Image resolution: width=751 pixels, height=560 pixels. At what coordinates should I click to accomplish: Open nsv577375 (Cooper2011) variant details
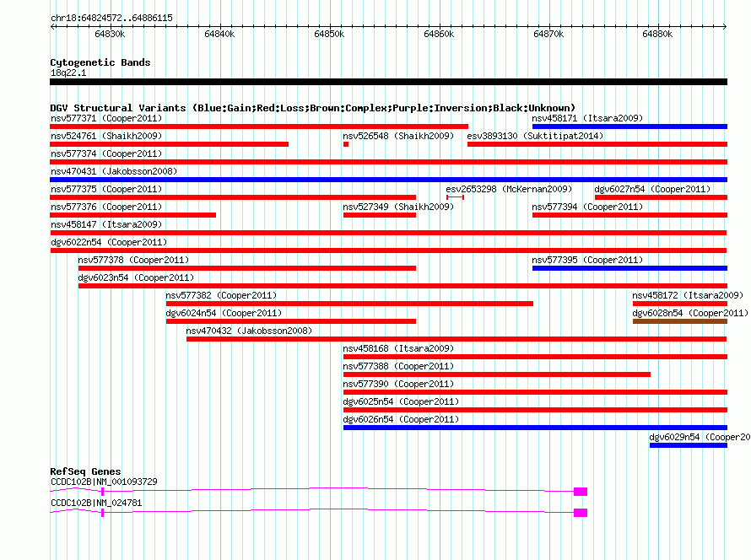tap(106, 189)
